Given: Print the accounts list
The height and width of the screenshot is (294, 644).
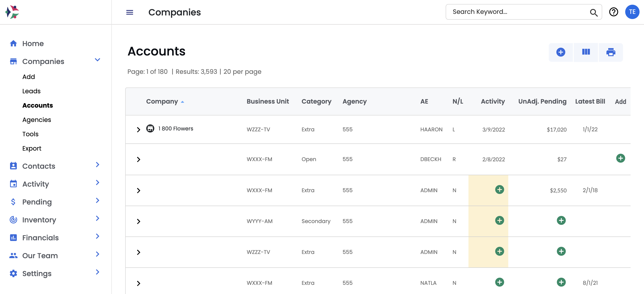Looking at the screenshot, I should coord(610,52).
